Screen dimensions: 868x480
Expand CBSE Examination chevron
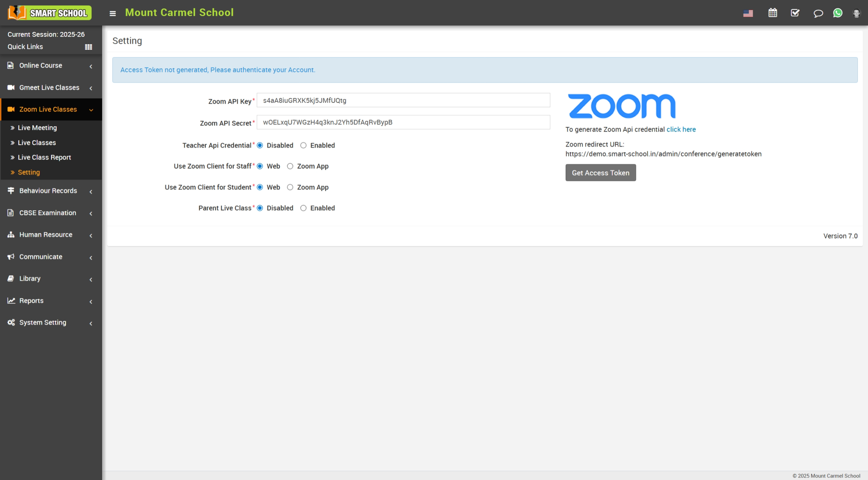91,214
